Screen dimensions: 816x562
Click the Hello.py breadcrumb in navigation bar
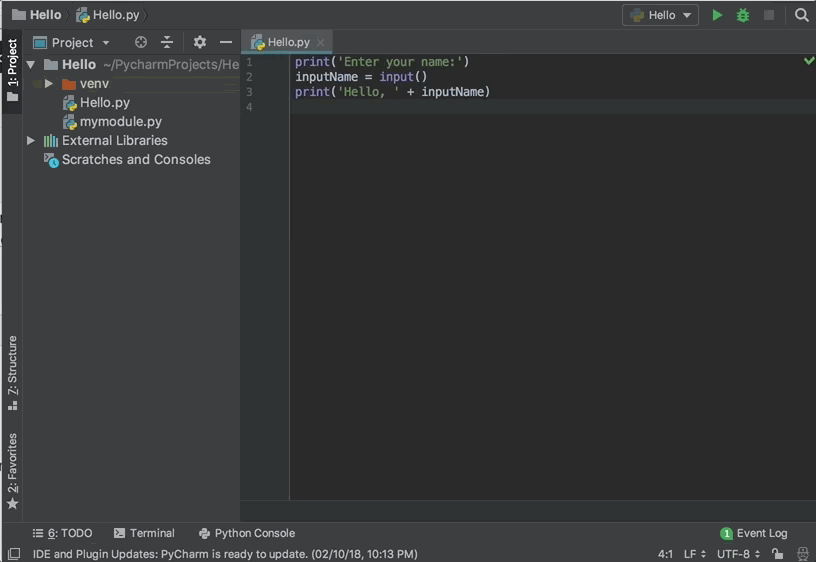[x=108, y=15]
